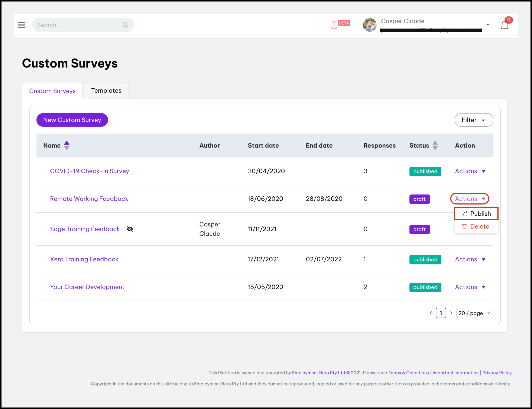Open the Xero Training Feedback survey link

(x=84, y=259)
